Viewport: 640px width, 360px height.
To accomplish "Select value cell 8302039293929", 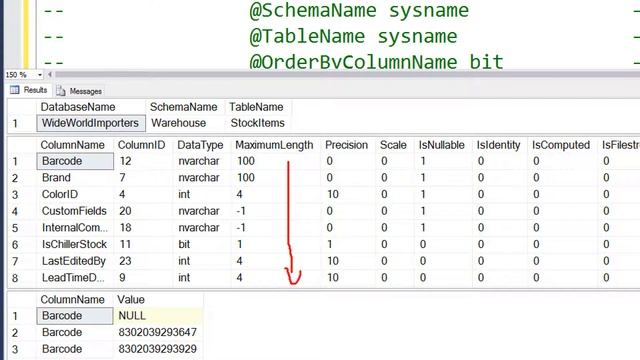I will pyautogui.click(x=158, y=349).
